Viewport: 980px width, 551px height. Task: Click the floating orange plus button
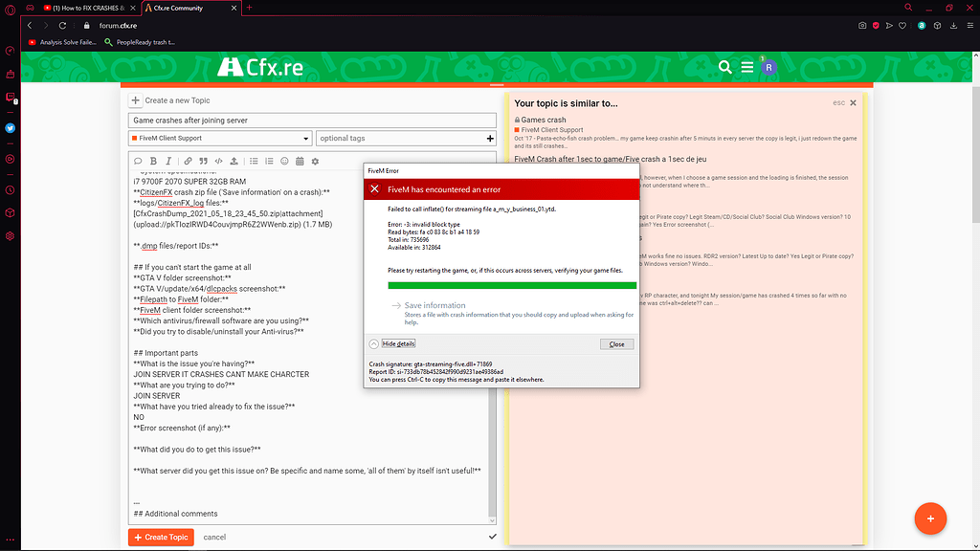click(930, 518)
